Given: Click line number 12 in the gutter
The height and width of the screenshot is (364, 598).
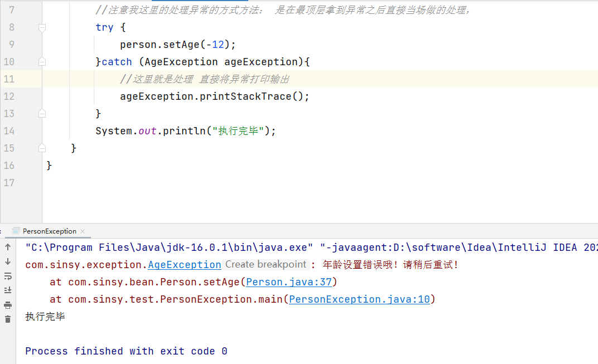Looking at the screenshot, I should pos(9,96).
